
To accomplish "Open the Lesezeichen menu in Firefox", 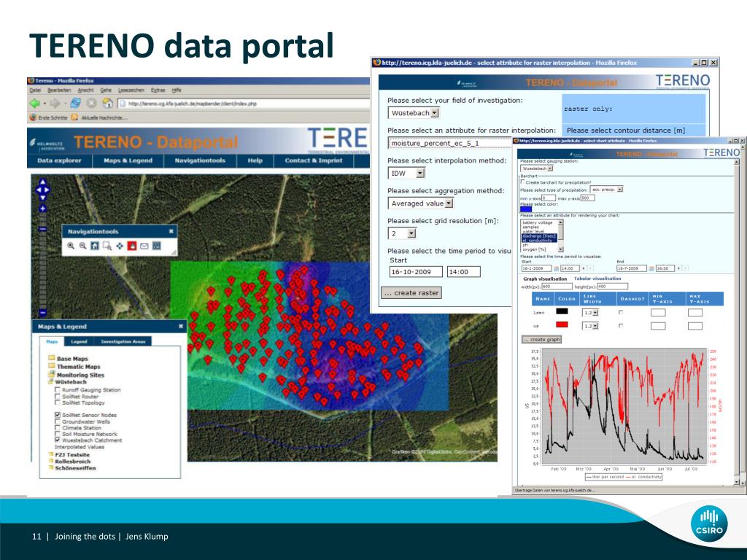I will 131,90.
